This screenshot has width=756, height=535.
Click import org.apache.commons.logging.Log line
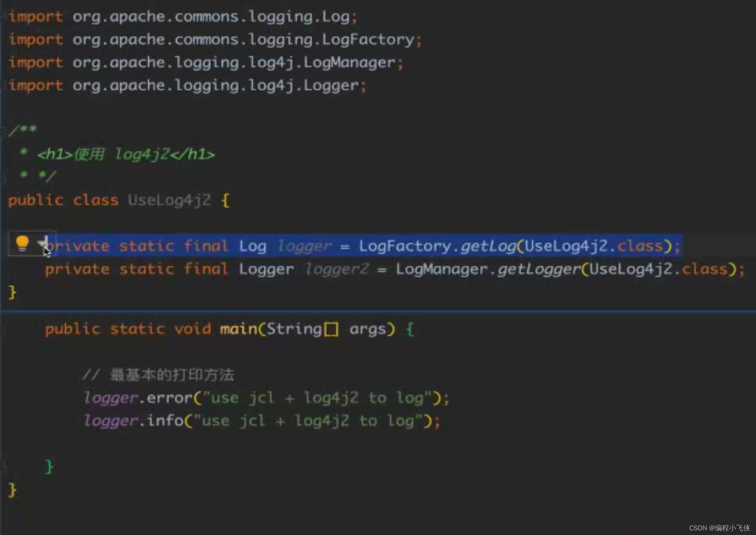183,17
